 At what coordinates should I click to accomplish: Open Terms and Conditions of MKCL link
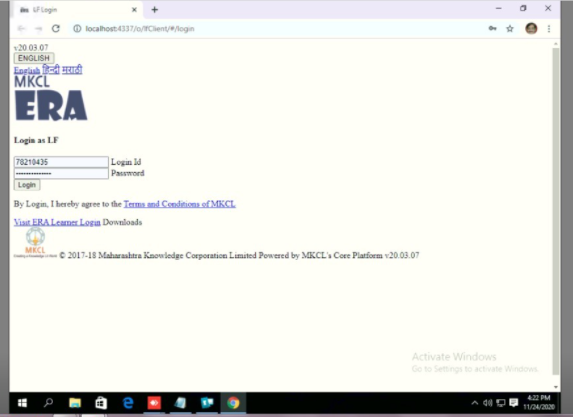tap(179, 204)
